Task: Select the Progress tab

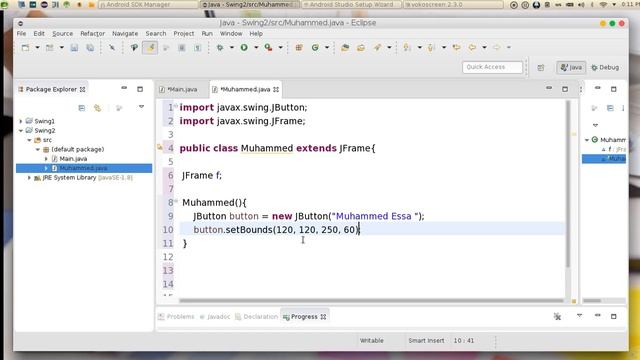Action: tap(304, 317)
